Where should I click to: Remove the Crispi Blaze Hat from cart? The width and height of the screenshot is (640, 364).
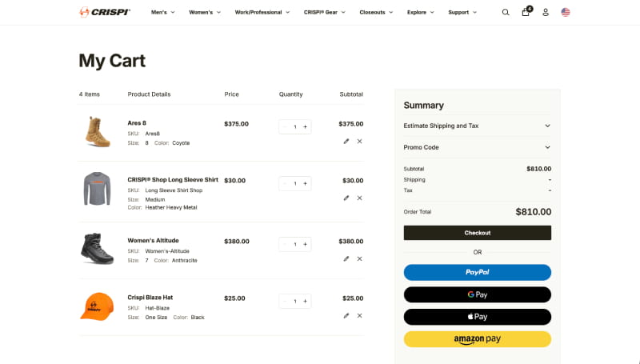click(359, 315)
